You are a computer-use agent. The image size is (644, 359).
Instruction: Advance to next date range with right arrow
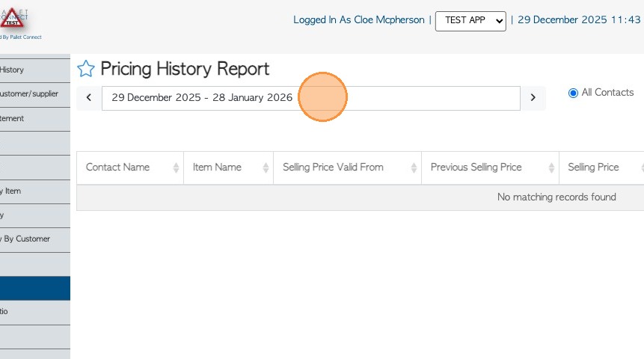pos(533,98)
